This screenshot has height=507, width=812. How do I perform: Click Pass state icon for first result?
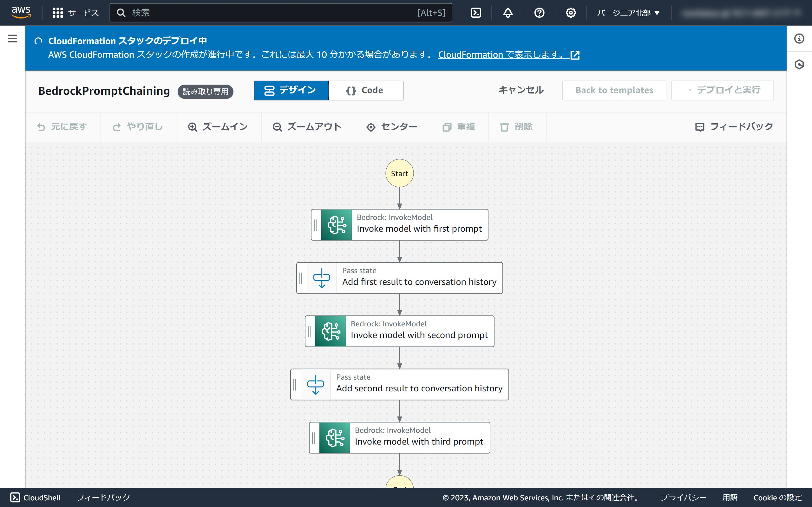coord(321,278)
